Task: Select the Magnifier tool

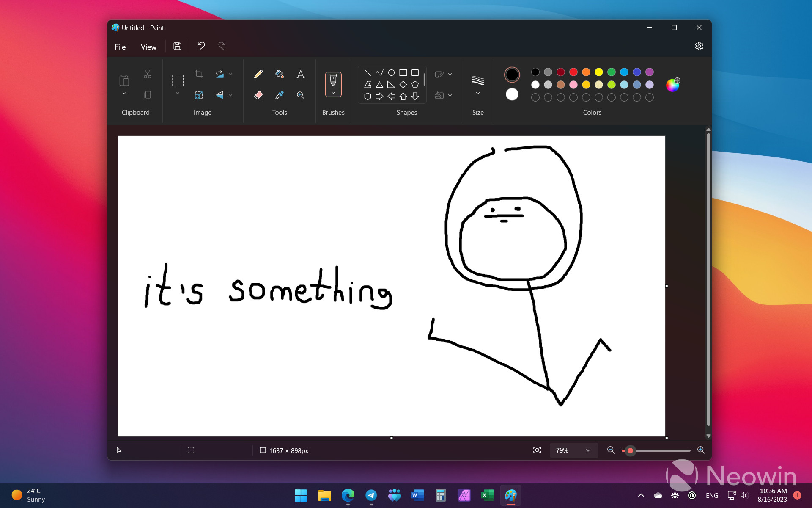Action: 300,95
